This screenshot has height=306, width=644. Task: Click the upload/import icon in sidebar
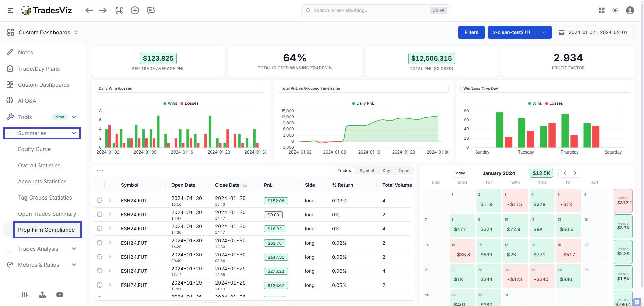tap(42, 295)
